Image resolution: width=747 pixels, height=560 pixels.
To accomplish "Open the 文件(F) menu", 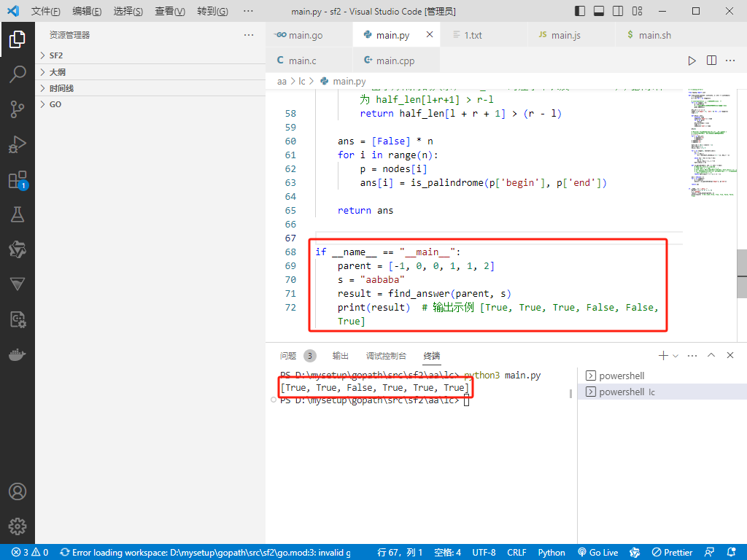I will (x=45, y=11).
